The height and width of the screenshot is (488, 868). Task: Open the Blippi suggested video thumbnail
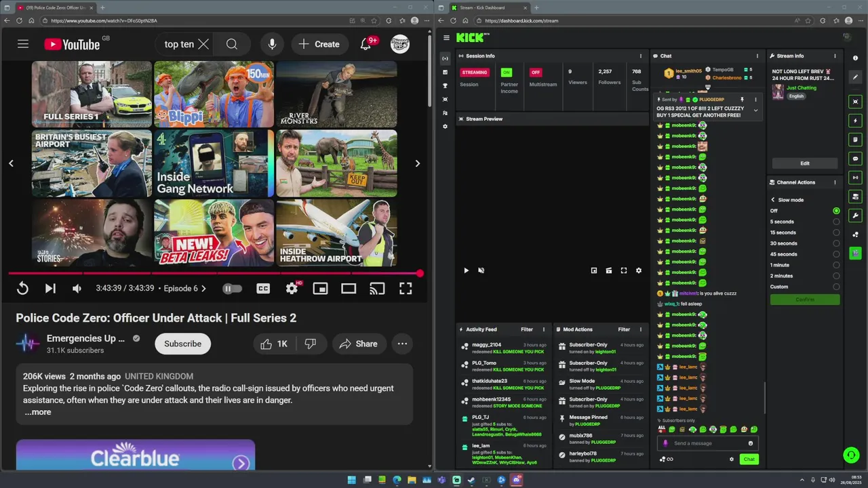[x=214, y=94]
